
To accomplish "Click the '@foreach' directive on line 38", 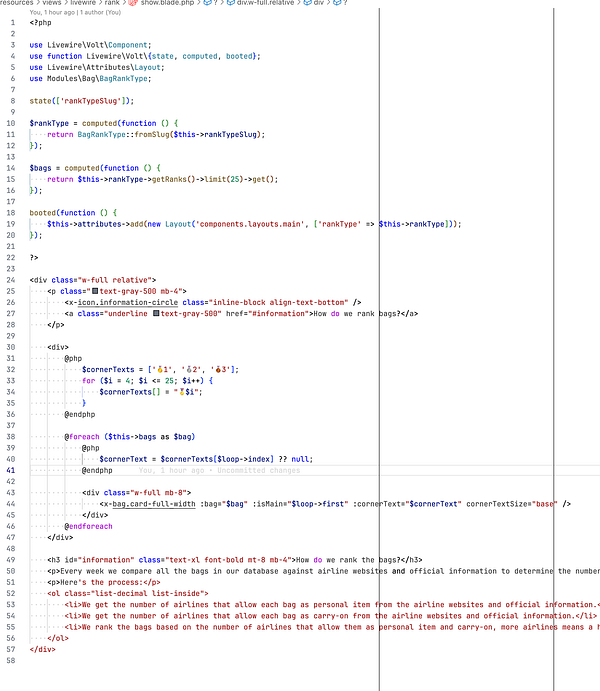I will [82, 437].
